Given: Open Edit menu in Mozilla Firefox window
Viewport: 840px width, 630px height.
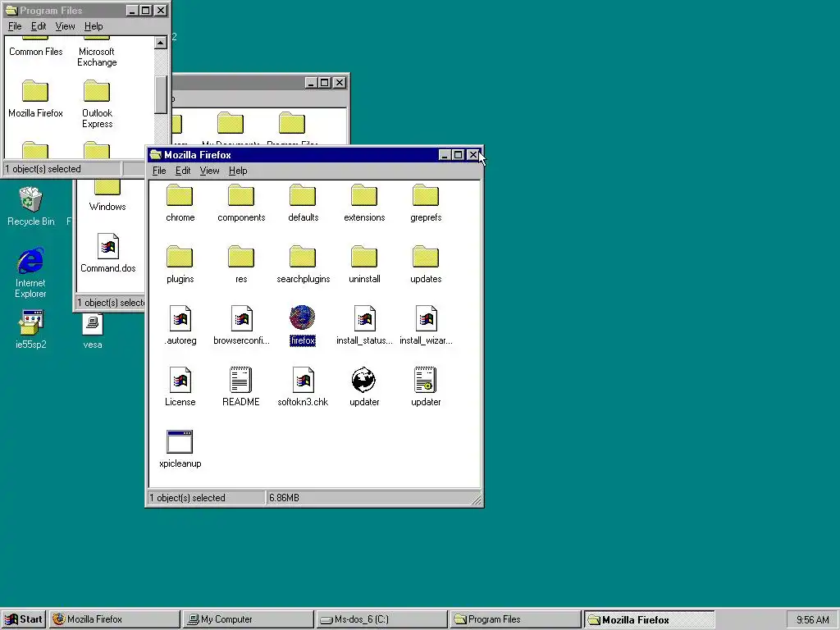Looking at the screenshot, I should (183, 171).
